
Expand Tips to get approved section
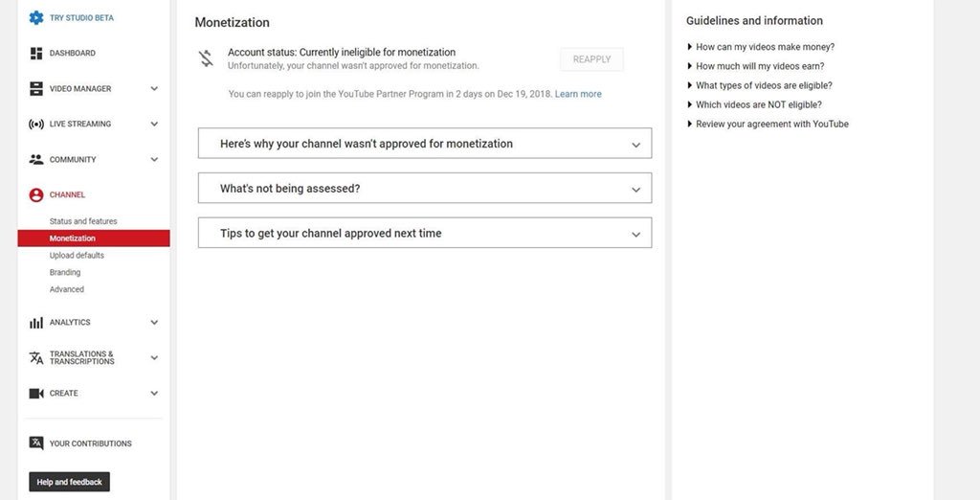click(425, 233)
